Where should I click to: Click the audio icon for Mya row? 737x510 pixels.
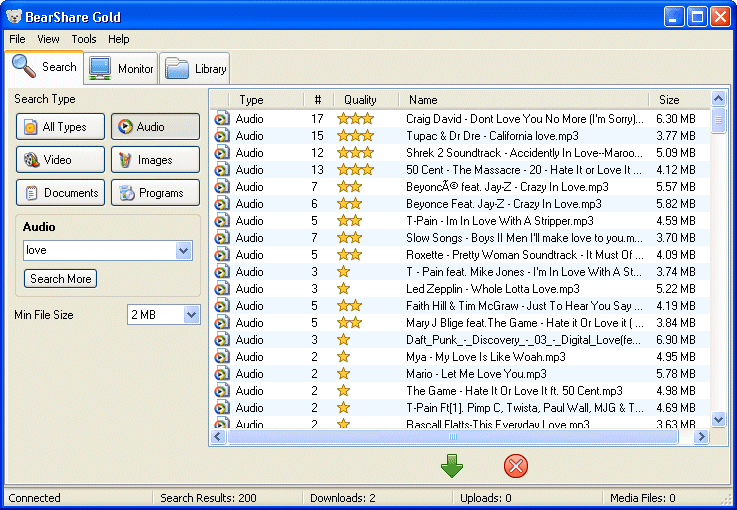(x=222, y=357)
